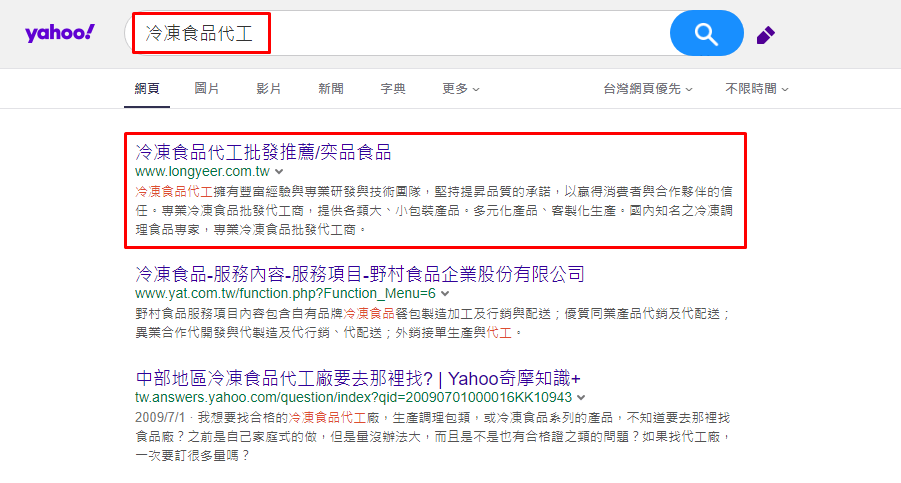Open the 不限時間 time filter dropdown
This screenshot has width=901, height=483.
pos(757,88)
